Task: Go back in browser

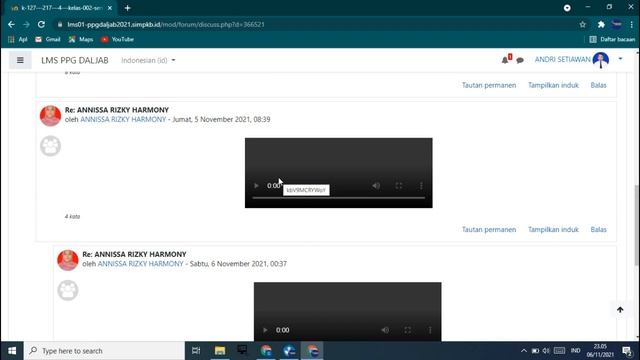Action: tap(11, 24)
